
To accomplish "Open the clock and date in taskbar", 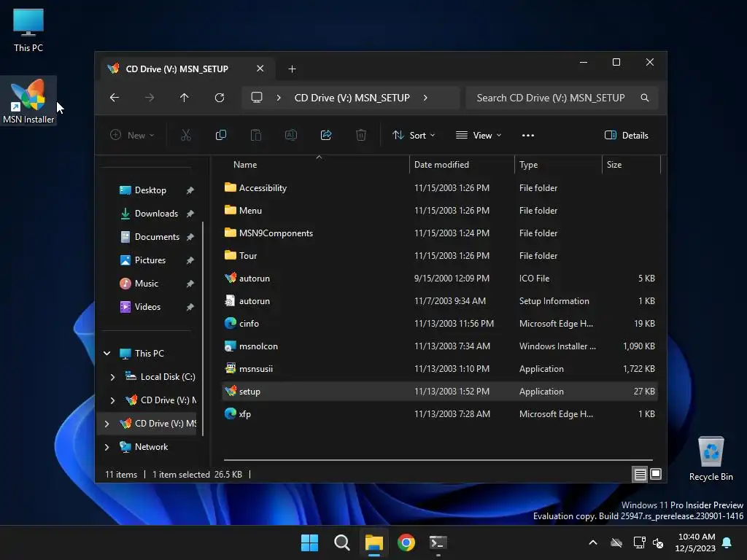I will (x=695, y=542).
